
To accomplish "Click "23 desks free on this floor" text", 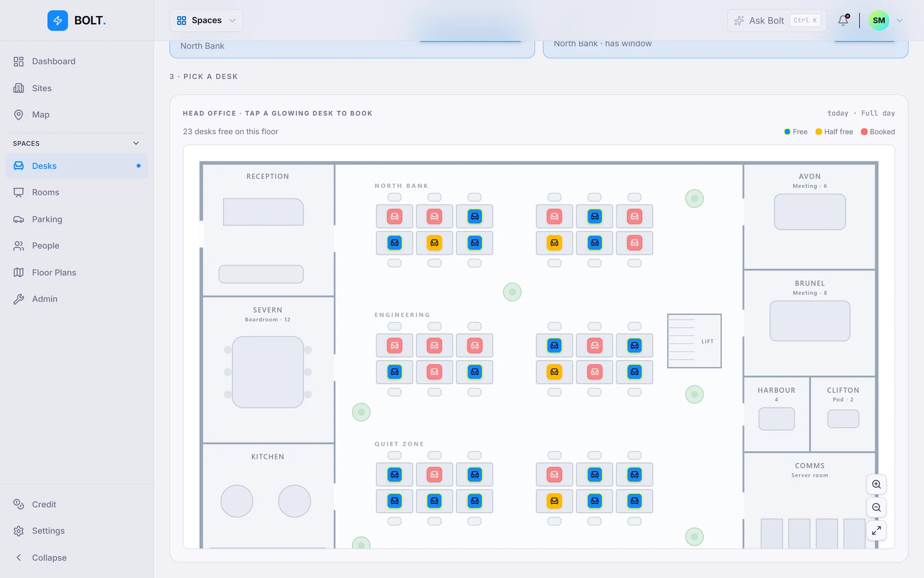I will click(230, 132).
